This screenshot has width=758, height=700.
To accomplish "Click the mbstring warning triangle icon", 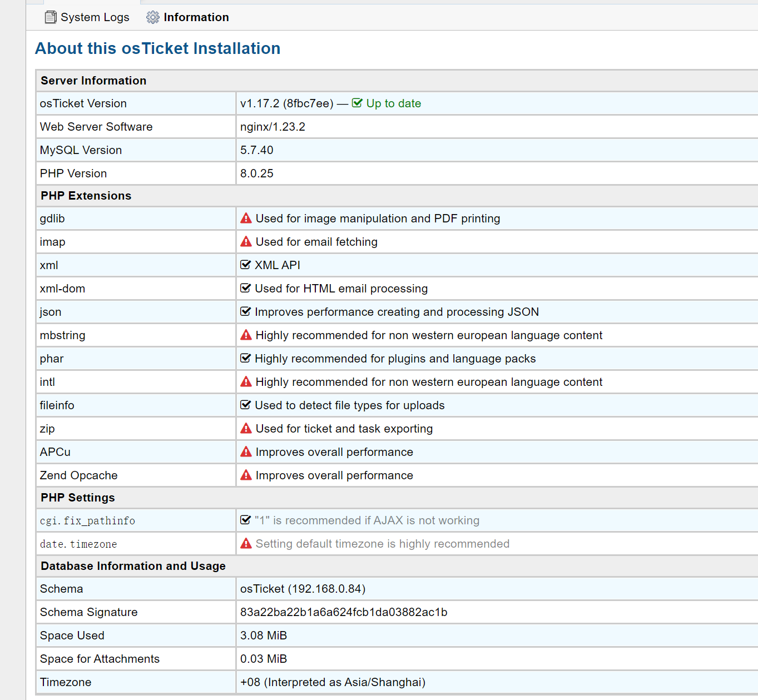I will [246, 335].
